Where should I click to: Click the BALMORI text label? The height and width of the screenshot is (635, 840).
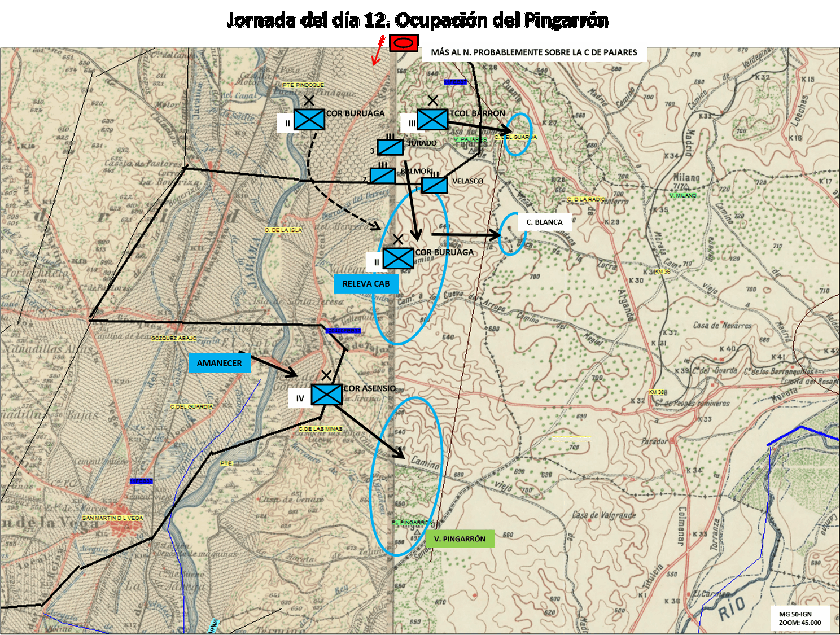[x=417, y=171]
